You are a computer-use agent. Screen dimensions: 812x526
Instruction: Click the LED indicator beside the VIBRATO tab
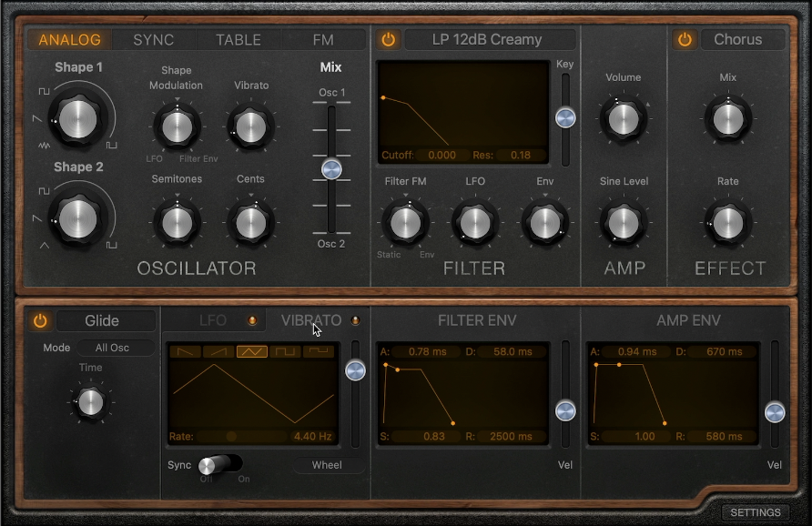pos(355,320)
